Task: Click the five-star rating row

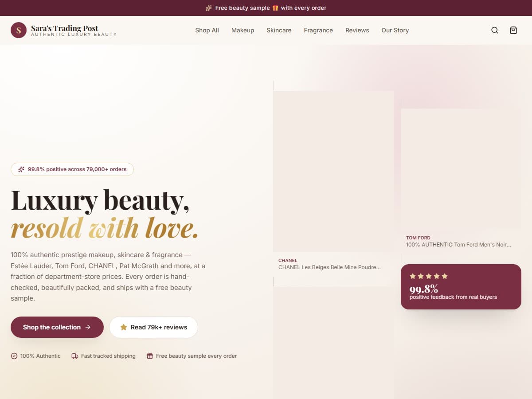Action: point(429,276)
